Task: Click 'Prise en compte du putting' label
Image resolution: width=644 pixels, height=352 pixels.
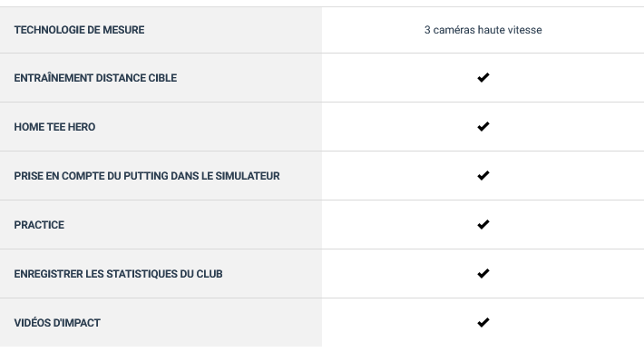Action: click(x=147, y=176)
